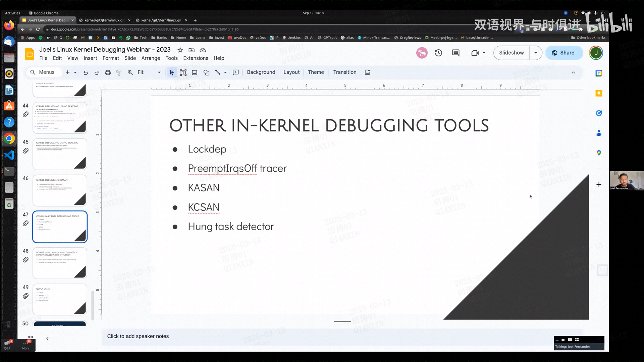The width and height of the screenshot is (644, 362).
Task: Click the Print icon in toolbar
Action: [x=108, y=72]
